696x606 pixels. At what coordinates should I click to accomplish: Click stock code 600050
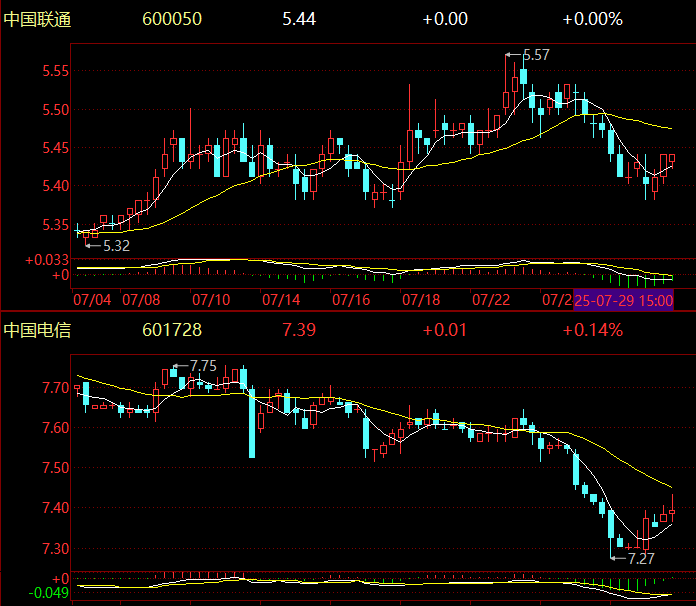(x=172, y=19)
